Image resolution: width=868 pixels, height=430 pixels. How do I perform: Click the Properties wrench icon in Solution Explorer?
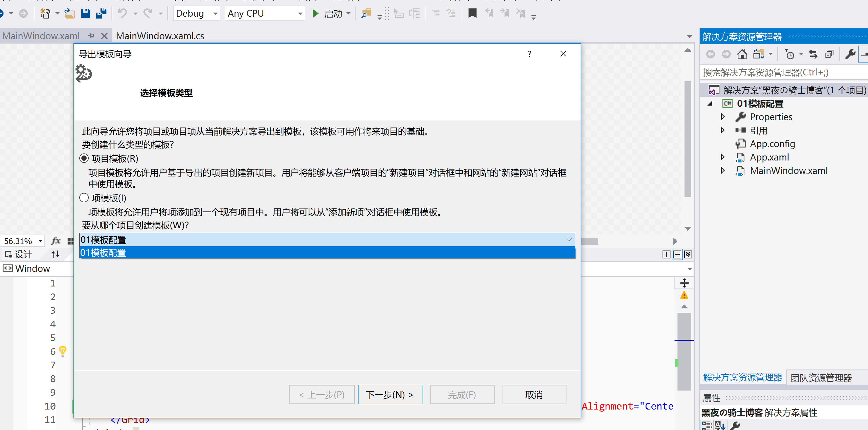click(850, 54)
